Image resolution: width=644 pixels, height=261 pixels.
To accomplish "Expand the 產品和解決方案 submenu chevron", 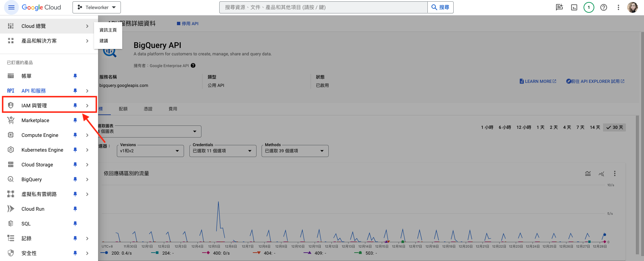I will (x=87, y=41).
